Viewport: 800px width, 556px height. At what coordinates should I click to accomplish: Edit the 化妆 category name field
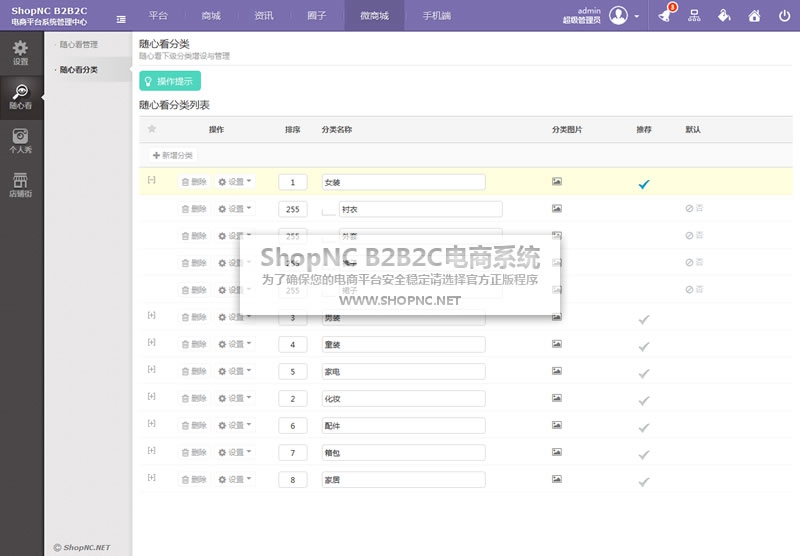tap(404, 398)
